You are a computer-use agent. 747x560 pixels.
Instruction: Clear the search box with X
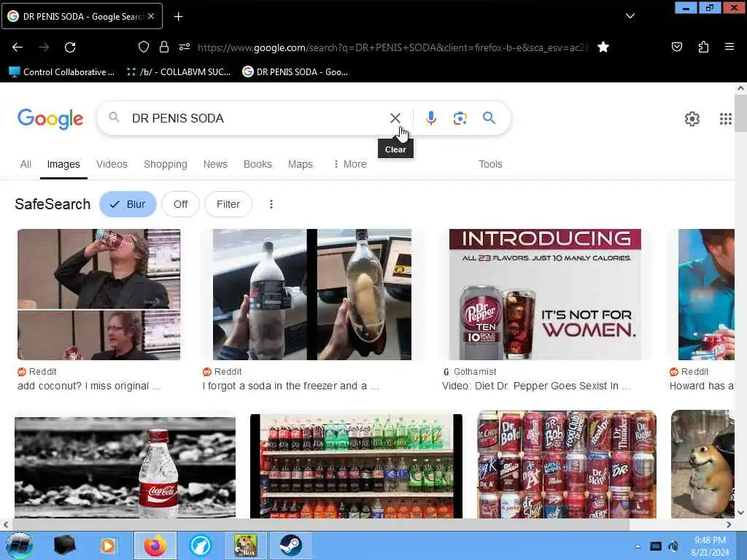point(395,118)
